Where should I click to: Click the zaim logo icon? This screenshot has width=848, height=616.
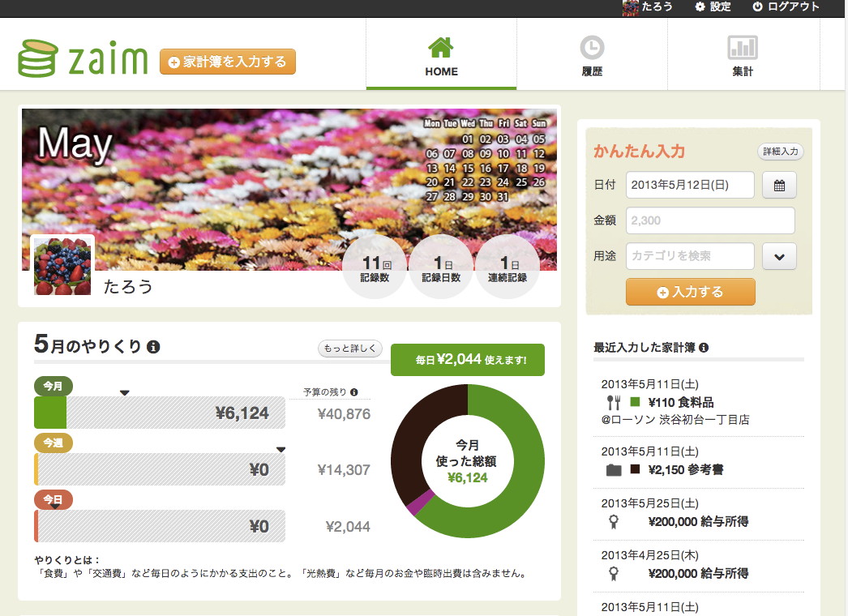[39, 57]
